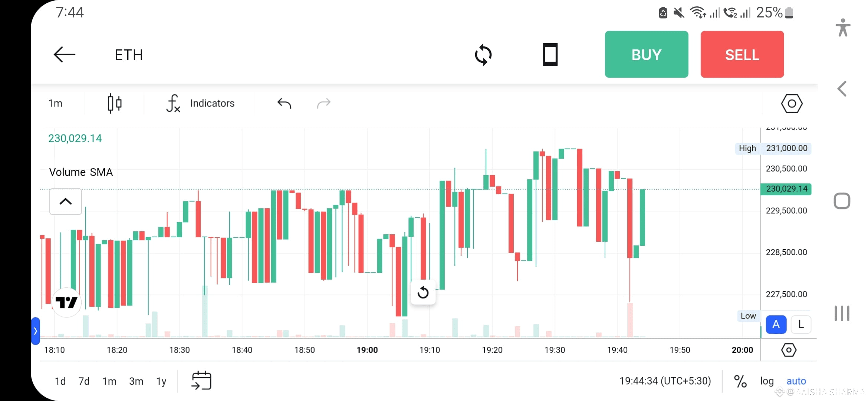Refresh the chart with the sync icon

(483, 54)
